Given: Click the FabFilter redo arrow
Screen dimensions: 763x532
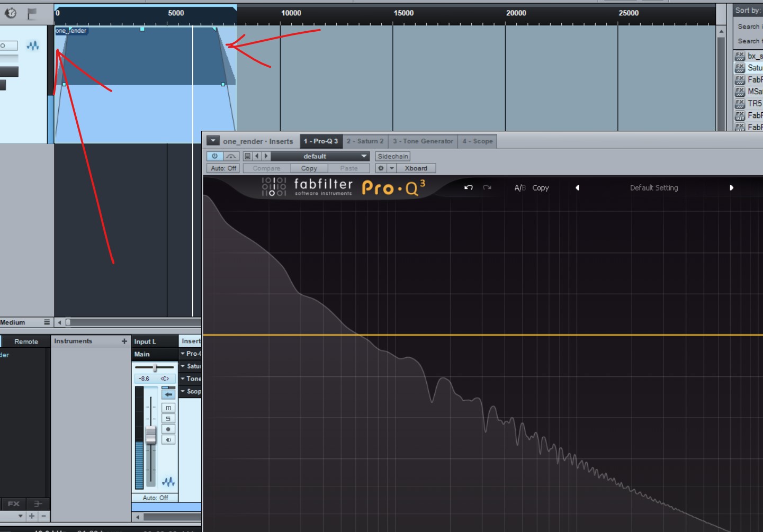Looking at the screenshot, I should point(487,187).
